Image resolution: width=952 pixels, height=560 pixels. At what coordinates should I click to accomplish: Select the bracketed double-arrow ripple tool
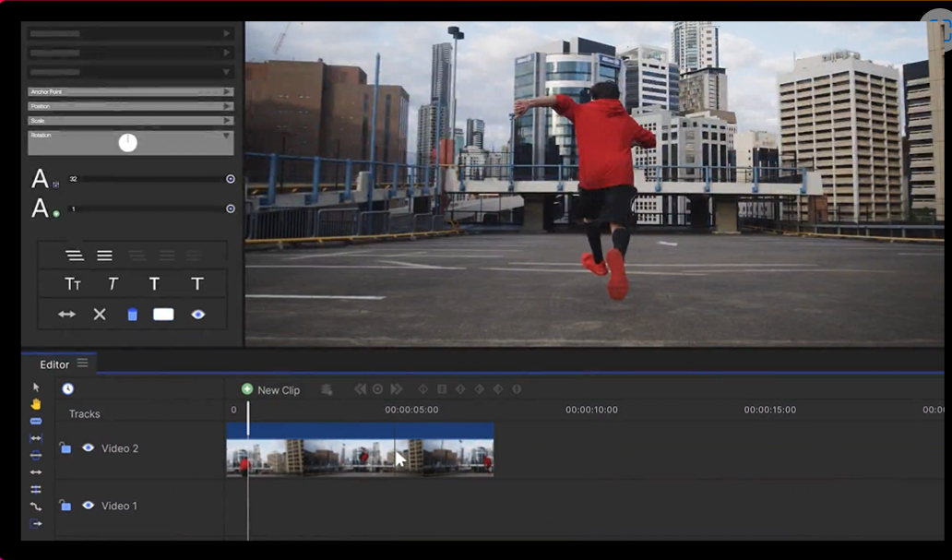[36, 438]
